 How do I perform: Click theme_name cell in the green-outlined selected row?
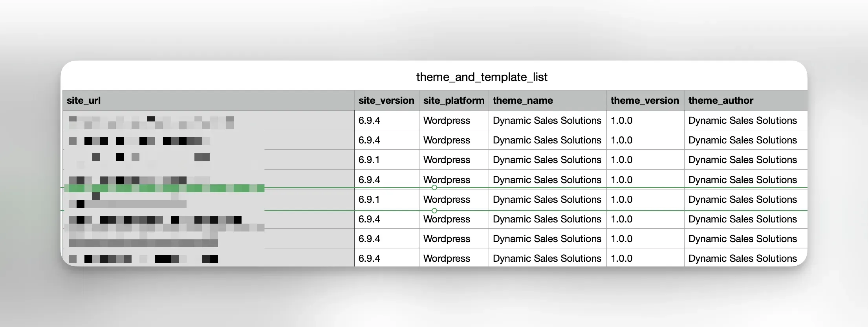click(548, 199)
